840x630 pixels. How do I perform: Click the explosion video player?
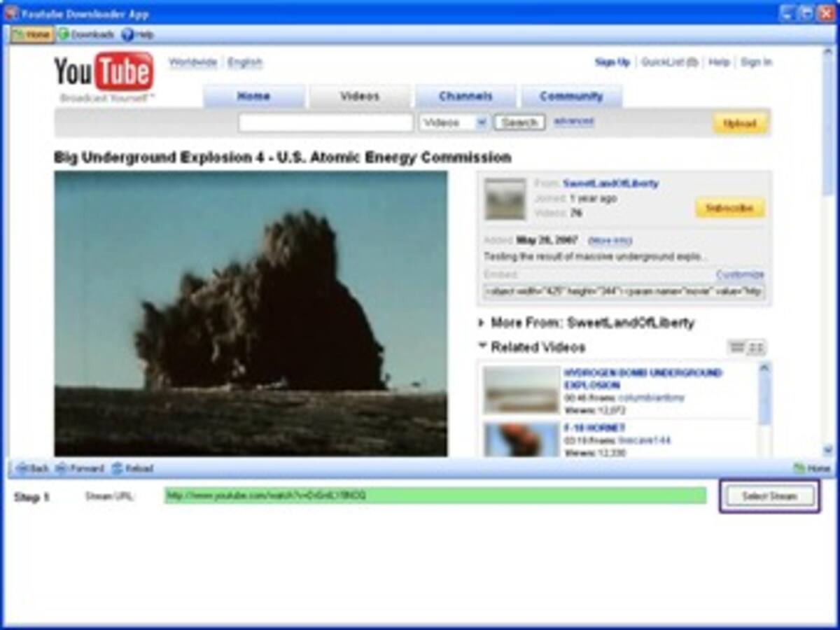[251, 314]
